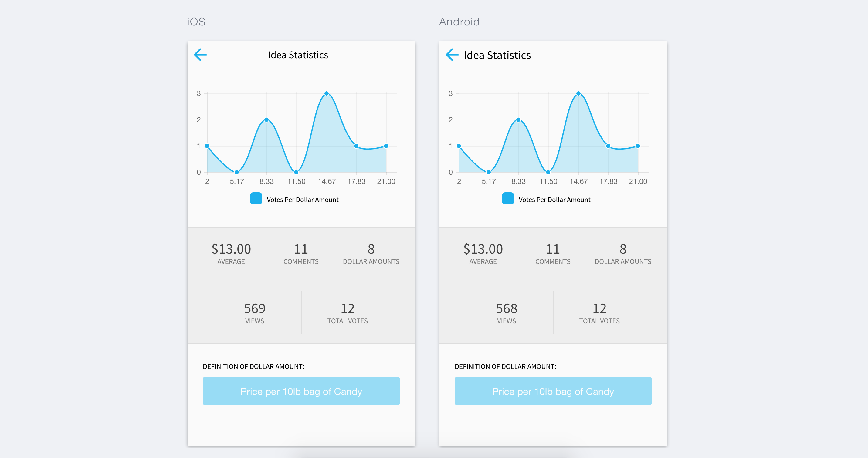868x458 pixels.
Task: Click Android chart point at 21.00
Action: [x=638, y=146]
